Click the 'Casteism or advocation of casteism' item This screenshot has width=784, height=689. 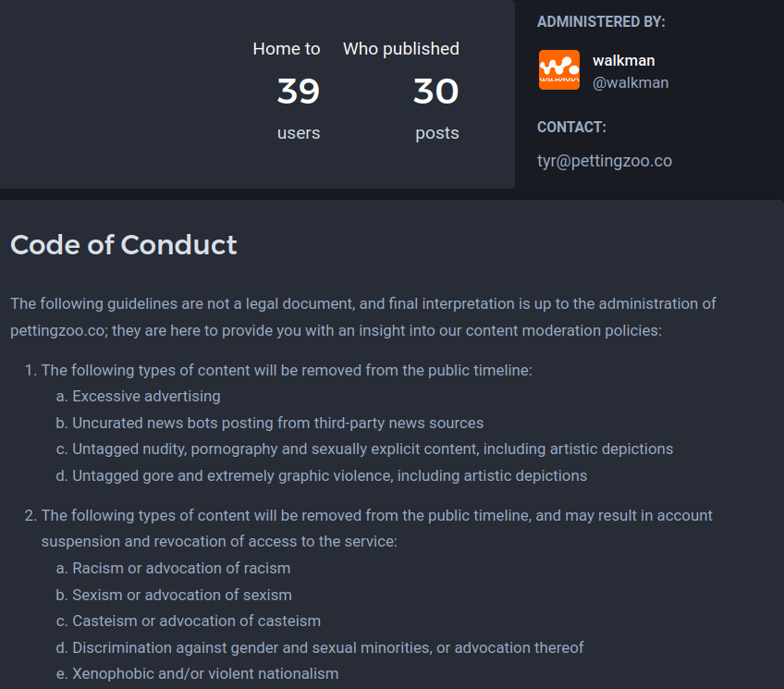tap(196, 621)
